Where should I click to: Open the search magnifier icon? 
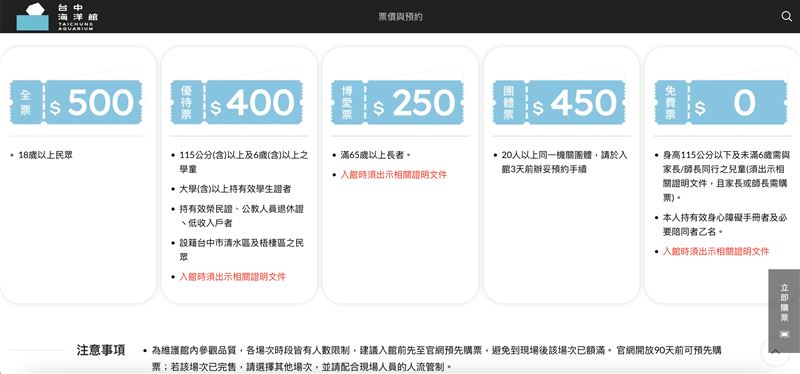pyautogui.click(x=786, y=16)
